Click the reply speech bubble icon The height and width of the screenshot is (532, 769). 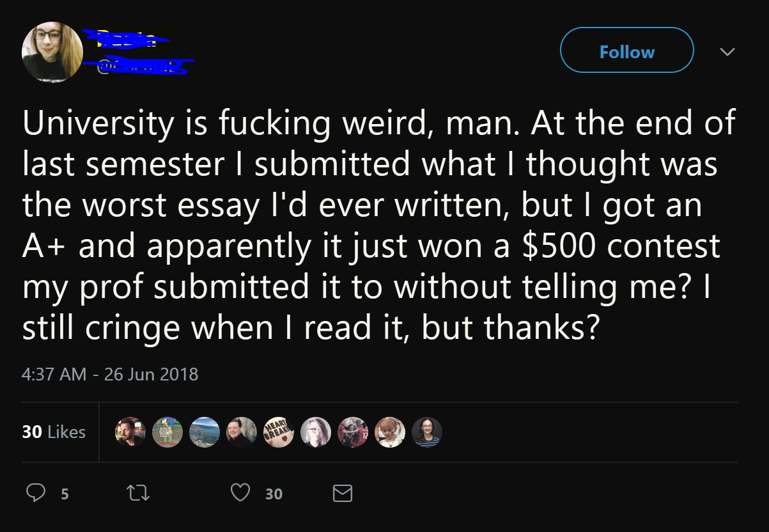(35, 492)
